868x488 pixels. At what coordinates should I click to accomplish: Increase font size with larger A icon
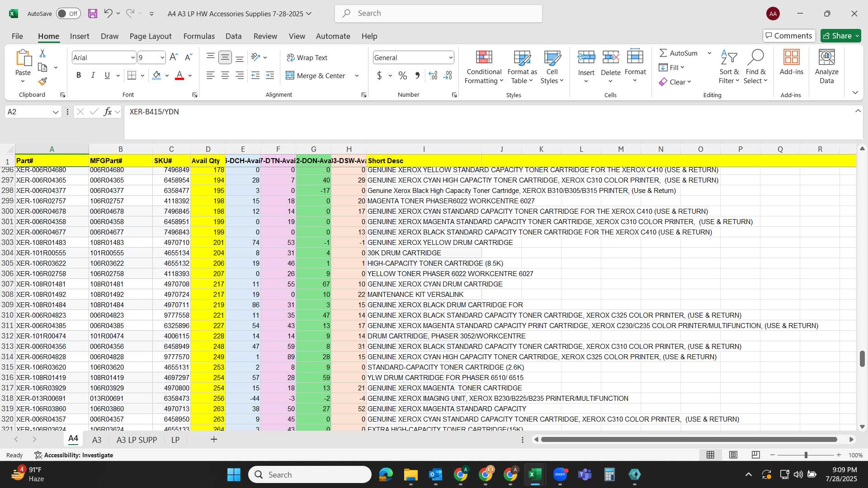(x=174, y=57)
